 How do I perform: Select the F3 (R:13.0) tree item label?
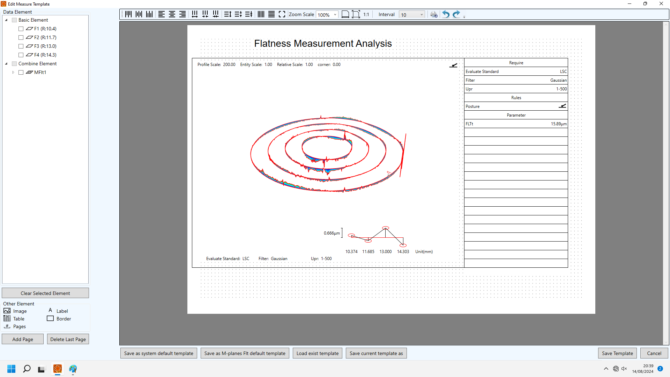pyautogui.click(x=45, y=46)
